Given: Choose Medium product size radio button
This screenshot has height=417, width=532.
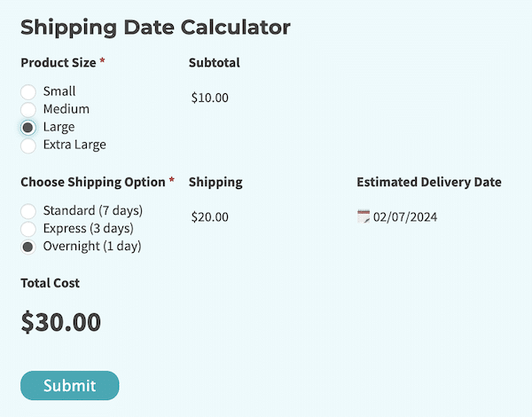Looking at the screenshot, I should [28, 109].
